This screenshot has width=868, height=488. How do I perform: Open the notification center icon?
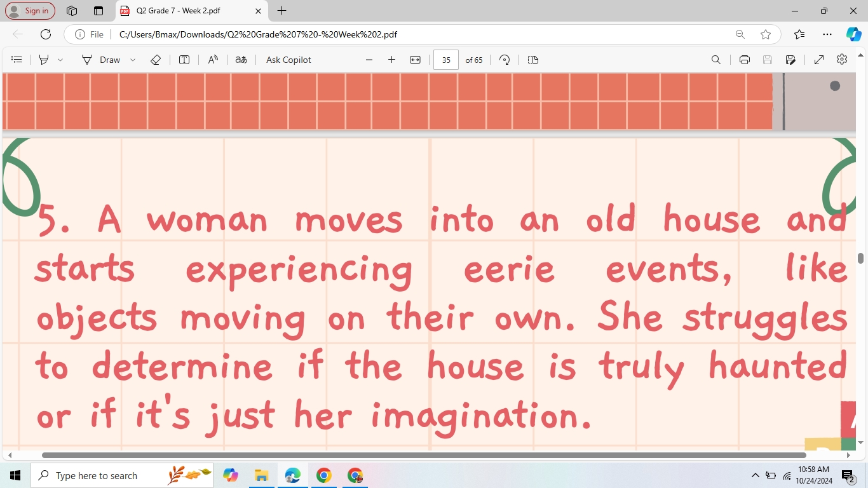(x=848, y=475)
